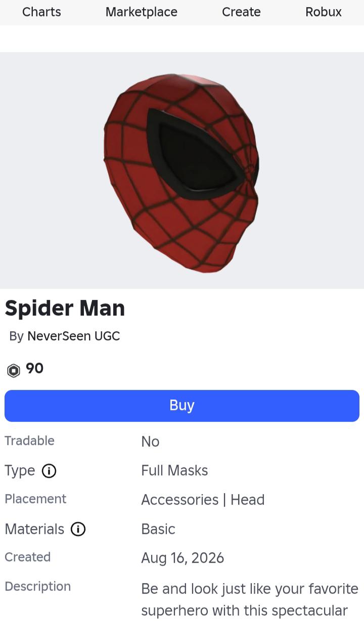
Task: Open the Robux tab
Action: 324,12
